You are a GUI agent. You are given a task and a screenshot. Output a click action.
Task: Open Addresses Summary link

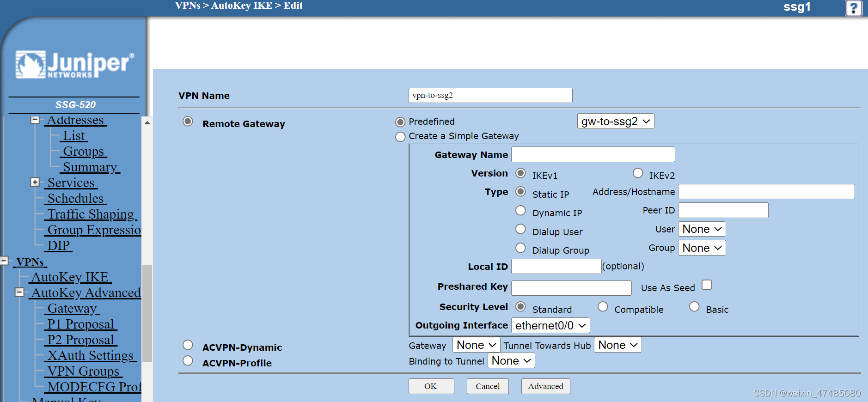tap(90, 167)
